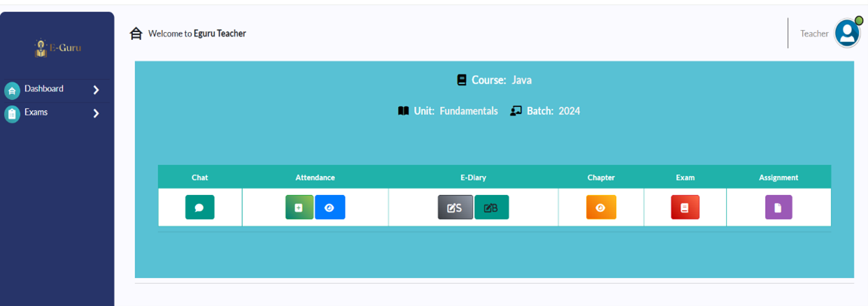Open the E-Diary B edit button

(x=491, y=207)
